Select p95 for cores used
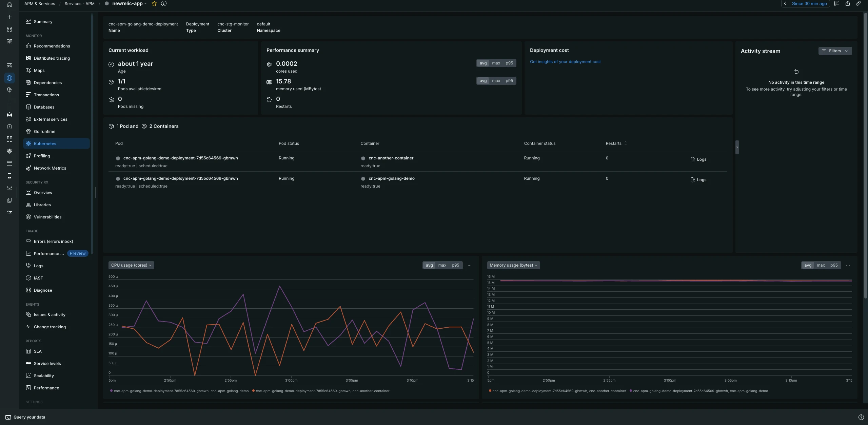 pos(509,63)
